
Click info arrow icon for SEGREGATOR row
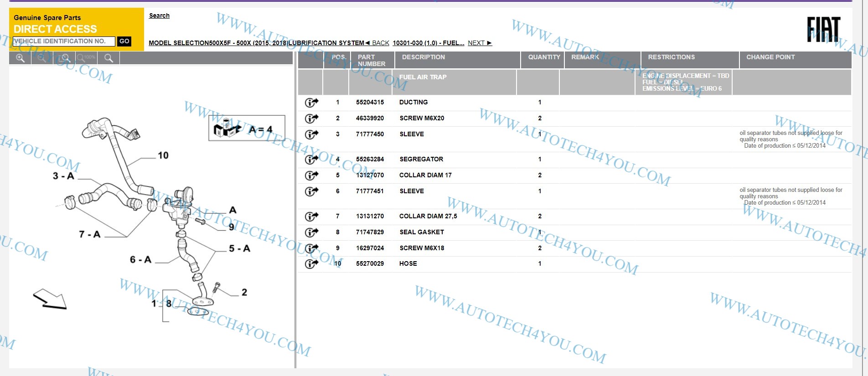click(x=311, y=160)
